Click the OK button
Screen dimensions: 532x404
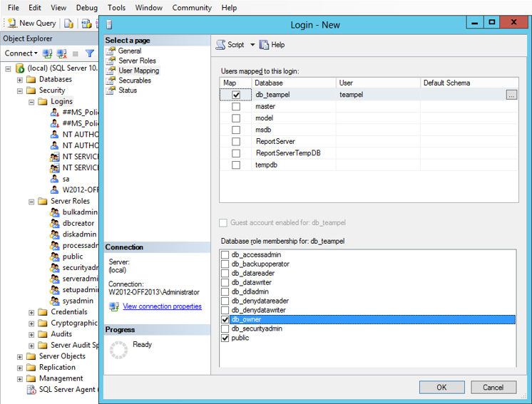[x=441, y=388]
